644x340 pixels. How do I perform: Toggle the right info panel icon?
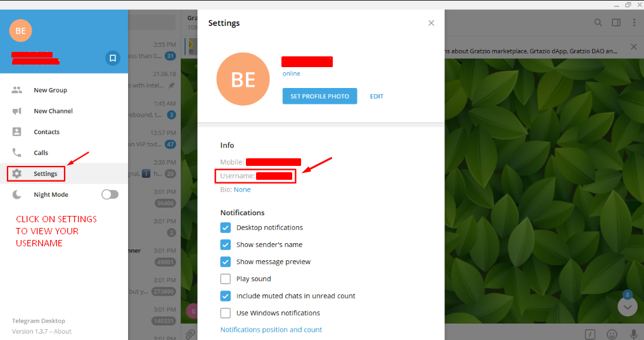pos(616,23)
